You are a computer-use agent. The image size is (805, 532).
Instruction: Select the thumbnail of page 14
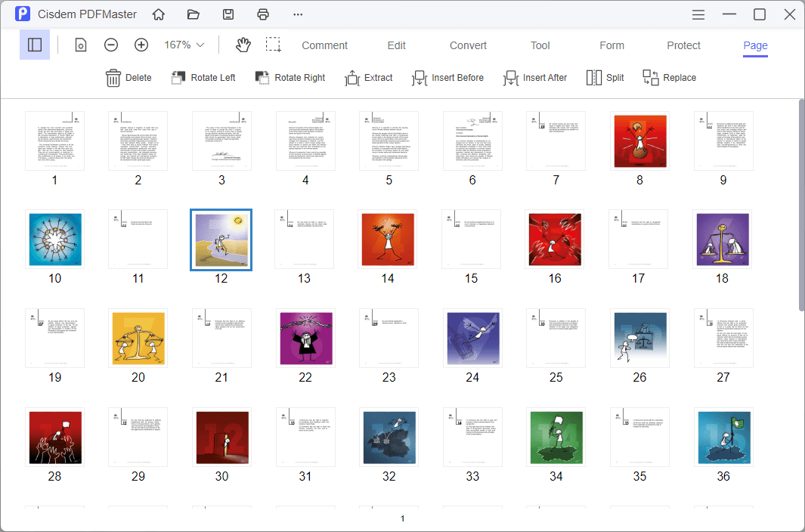click(388, 239)
